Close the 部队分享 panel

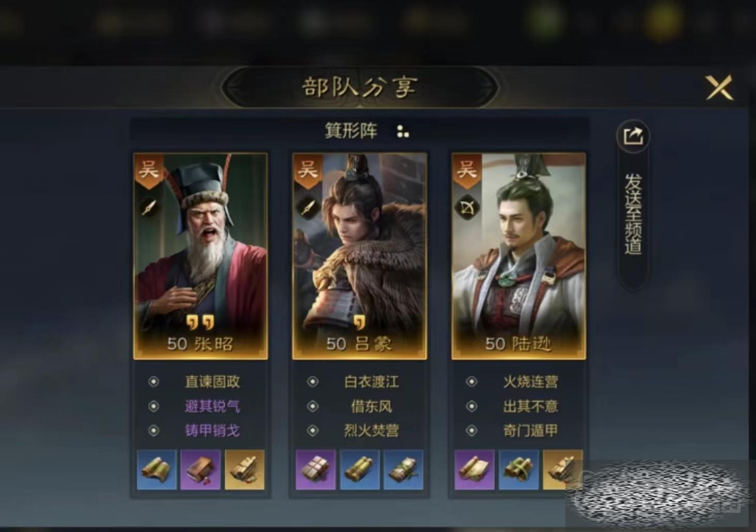719,87
